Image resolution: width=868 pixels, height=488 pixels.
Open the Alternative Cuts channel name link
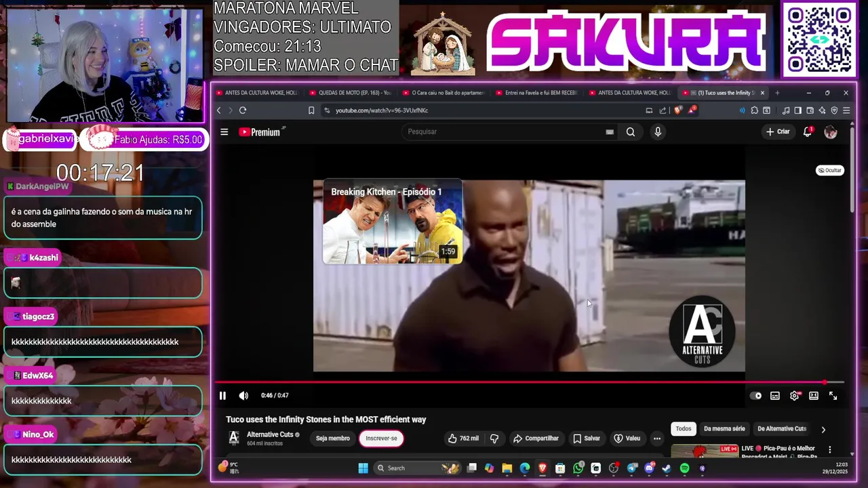point(270,434)
